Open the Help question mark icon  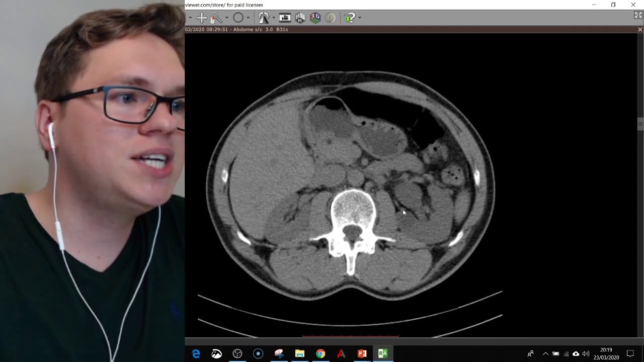(x=350, y=18)
